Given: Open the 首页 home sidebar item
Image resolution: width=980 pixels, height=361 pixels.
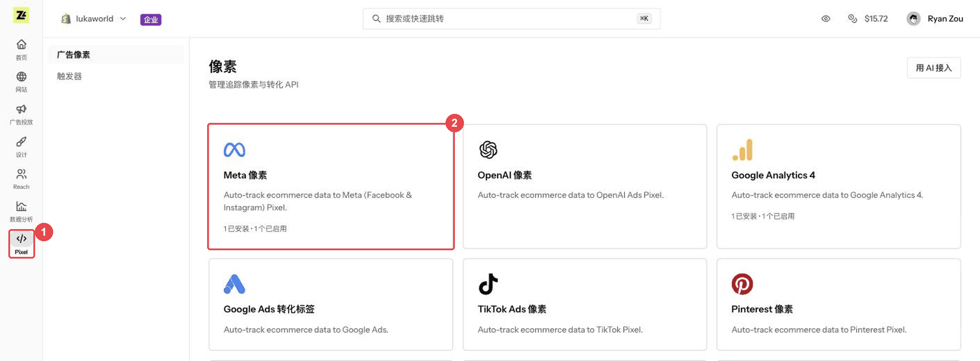Looking at the screenshot, I should (x=21, y=50).
